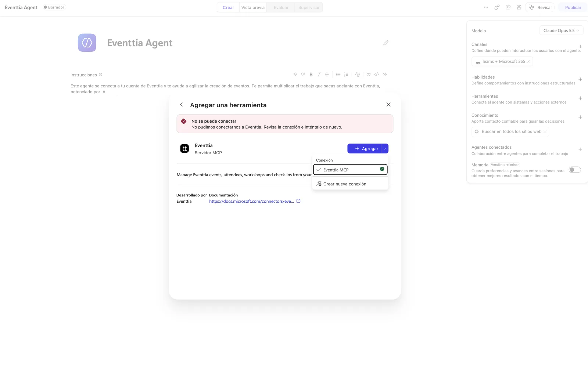Click the Agregar button
Screen dimensions: 588x372
(364, 148)
